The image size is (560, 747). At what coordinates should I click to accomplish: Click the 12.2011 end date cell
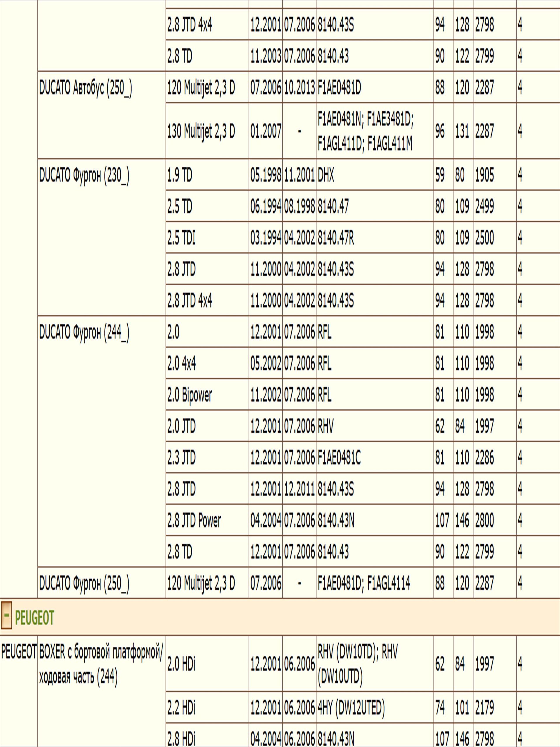[300, 489]
